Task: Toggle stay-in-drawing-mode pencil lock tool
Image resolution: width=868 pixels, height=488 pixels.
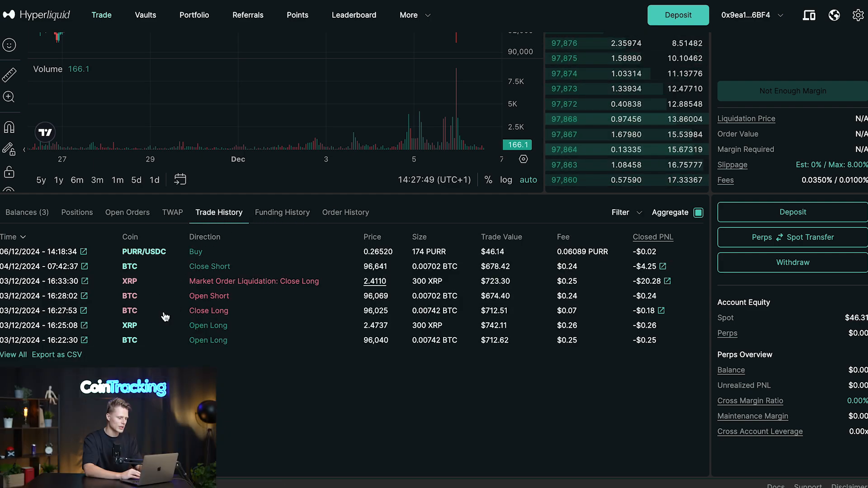Action: click(x=9, y=149)
